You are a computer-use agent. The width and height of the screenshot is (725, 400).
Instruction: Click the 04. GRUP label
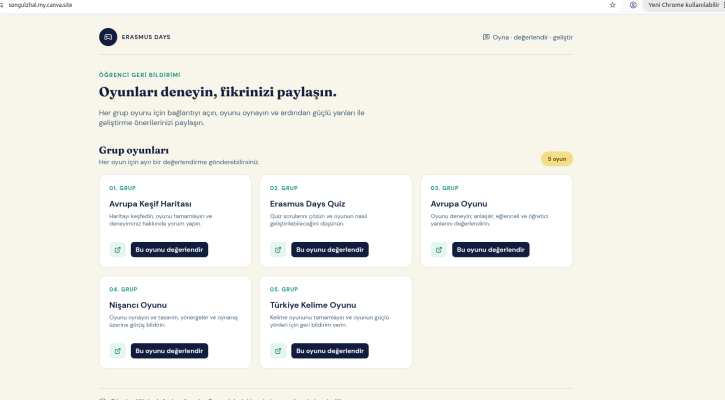pyautogui.click(x=123, y=289)
